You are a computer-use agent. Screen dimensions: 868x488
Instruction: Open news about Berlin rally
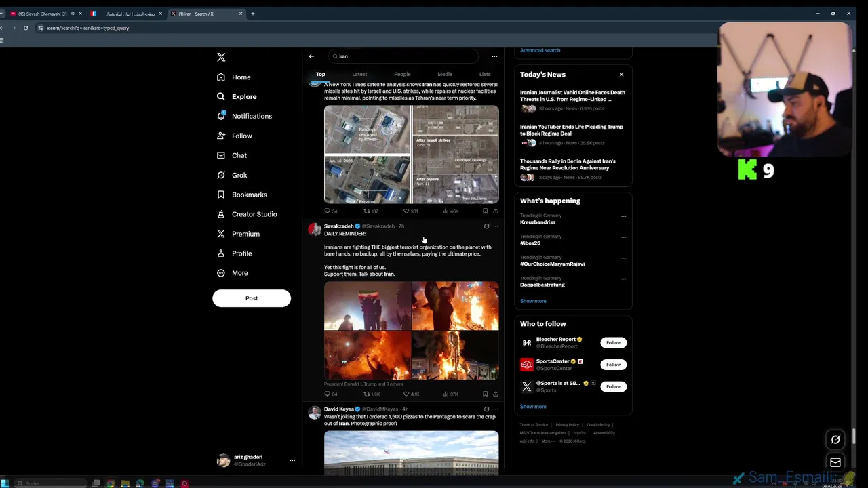573,169
